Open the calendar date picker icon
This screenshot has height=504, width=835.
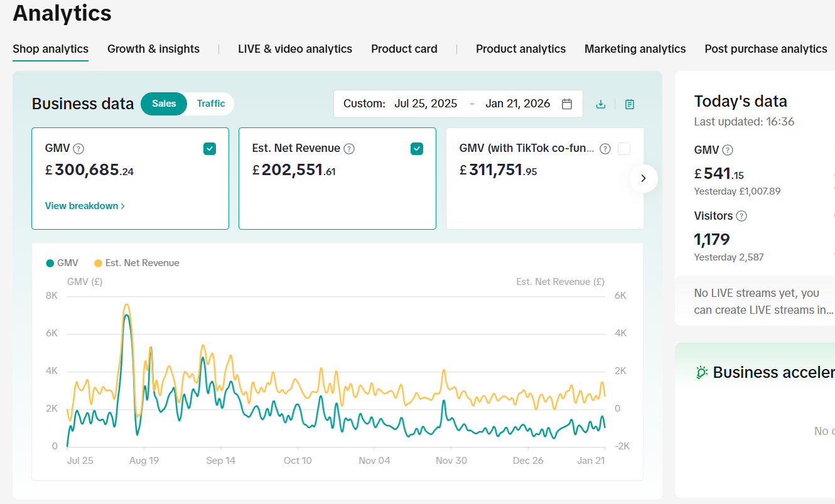[x=567, y=104]
